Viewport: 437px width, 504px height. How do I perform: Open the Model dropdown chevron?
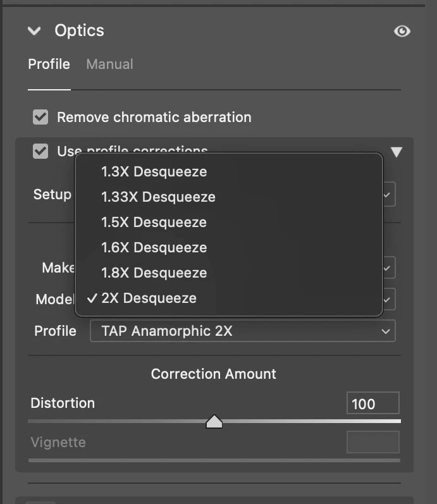(x=388, y=298)
